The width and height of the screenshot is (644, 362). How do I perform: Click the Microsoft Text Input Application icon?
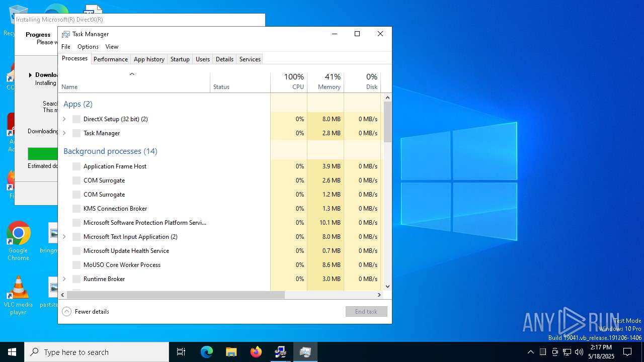(76, 237)
